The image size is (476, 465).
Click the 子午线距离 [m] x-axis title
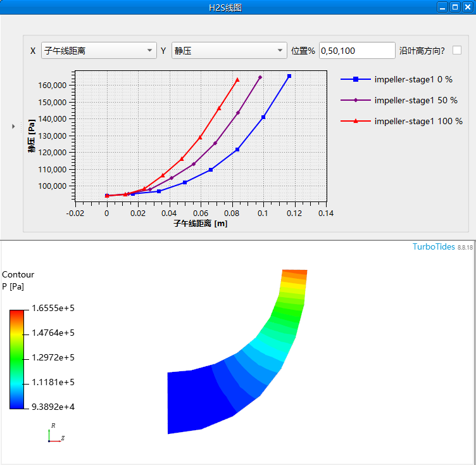click(201, 224)
